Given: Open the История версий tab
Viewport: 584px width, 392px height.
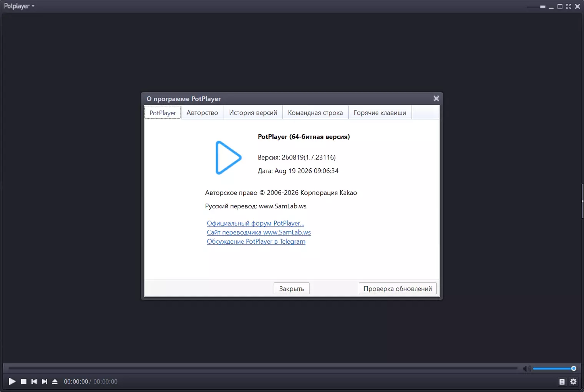Looking at the screenshot, I should (x=253, y=113).
